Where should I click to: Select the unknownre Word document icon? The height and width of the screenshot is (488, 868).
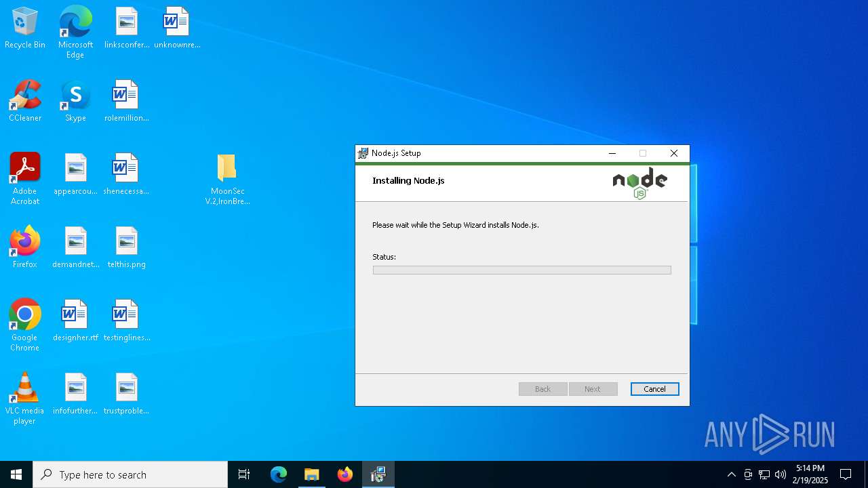pos(177,28)
